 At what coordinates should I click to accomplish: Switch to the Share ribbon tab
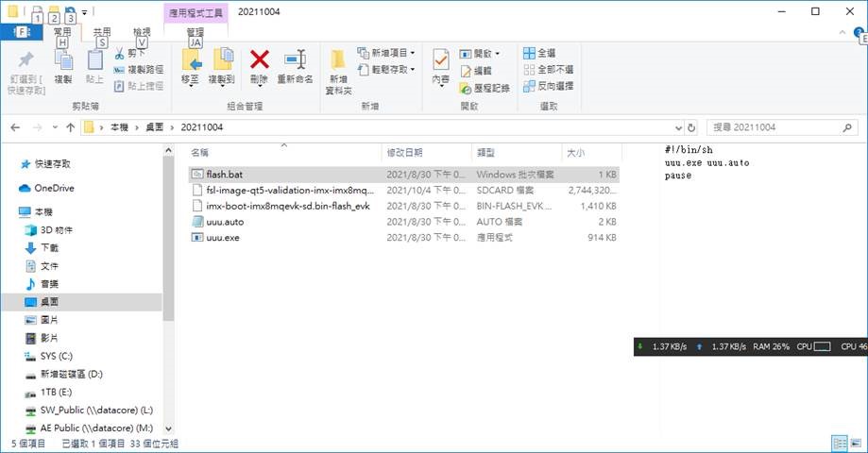pyautogui.click(x=101, y=32)
